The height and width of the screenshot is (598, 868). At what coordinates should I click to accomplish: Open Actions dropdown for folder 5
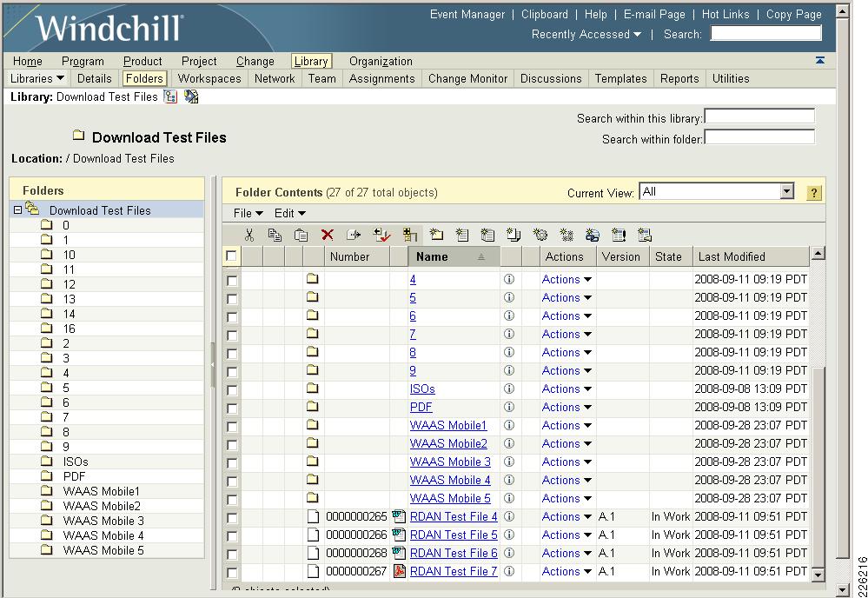coord(567,297)
